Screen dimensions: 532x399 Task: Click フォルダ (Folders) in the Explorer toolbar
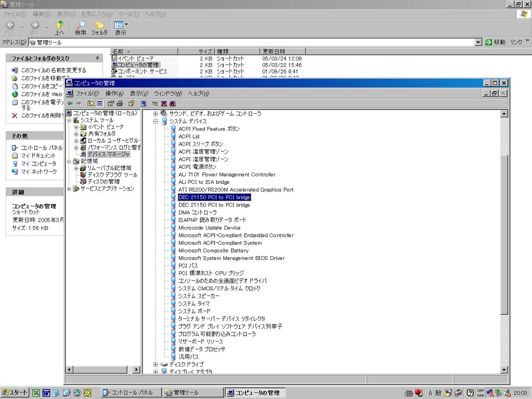coord(99,28)
